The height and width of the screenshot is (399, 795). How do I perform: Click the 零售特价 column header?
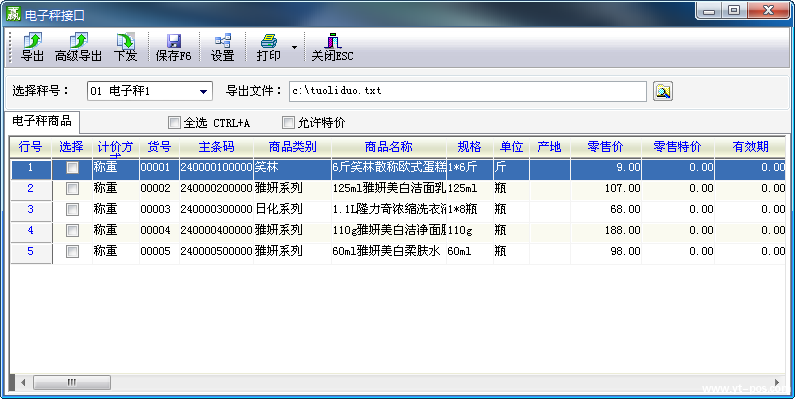click(678, 147)
